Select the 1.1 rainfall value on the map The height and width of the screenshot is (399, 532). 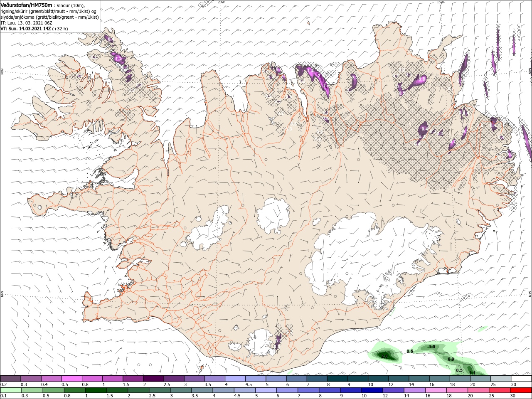(x=472, y=373)
